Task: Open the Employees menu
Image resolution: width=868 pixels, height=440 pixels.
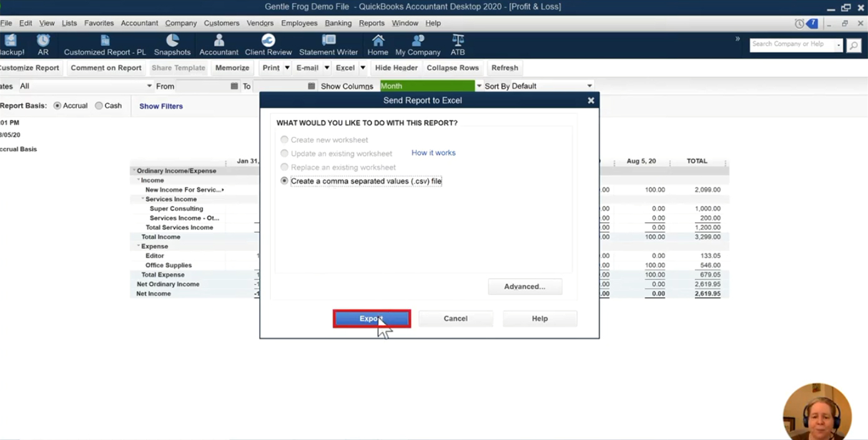Action: point(300,23)
